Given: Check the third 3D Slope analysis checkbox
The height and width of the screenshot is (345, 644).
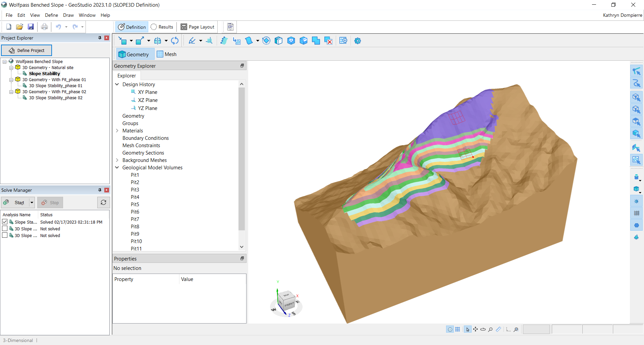Looking at the screenshot, I should coord(5,235).
